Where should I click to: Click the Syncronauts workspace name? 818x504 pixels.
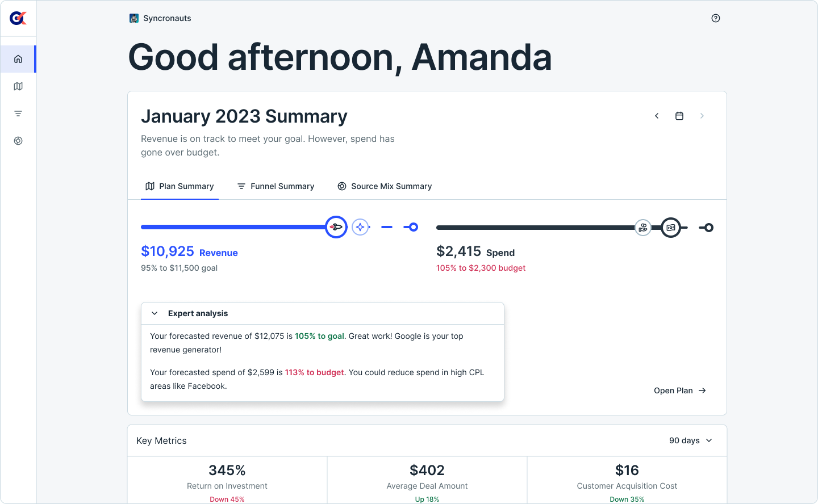(x=167, y=18)
